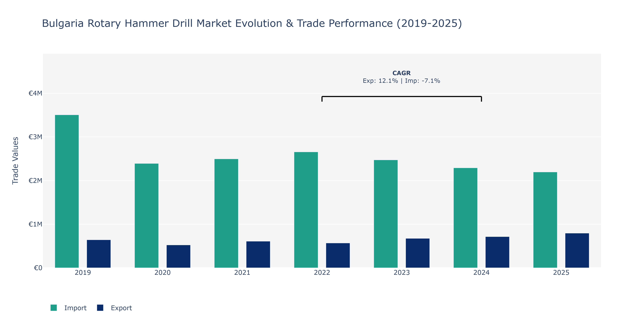Click the 2024 Import bar
Image resolution: width=644 pixels, height=322 pixels.
(x=466, y=218)
